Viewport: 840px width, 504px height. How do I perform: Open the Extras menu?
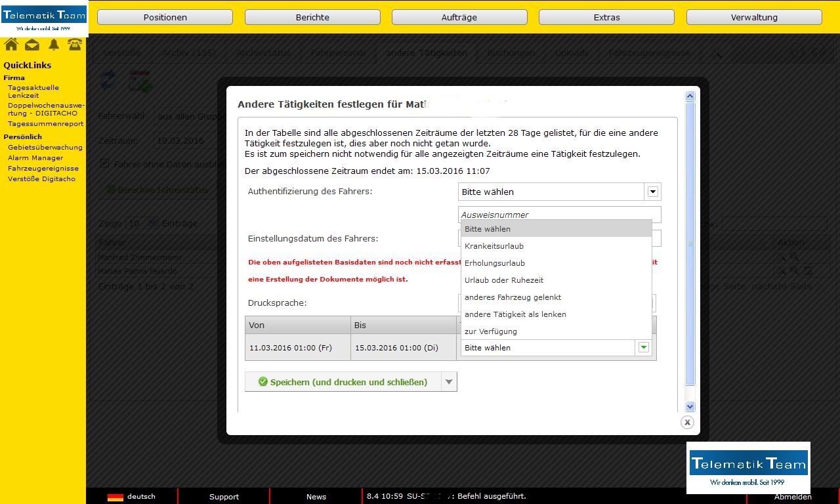click(x=606, y=17)
